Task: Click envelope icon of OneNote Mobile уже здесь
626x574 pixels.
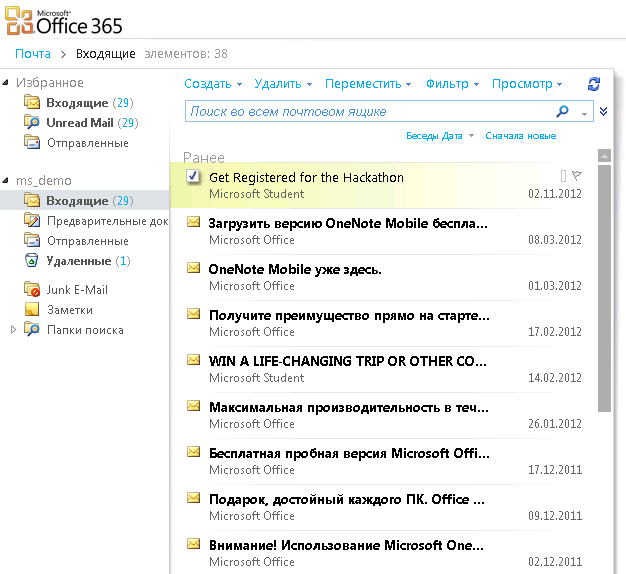Action: click(193, 268)
